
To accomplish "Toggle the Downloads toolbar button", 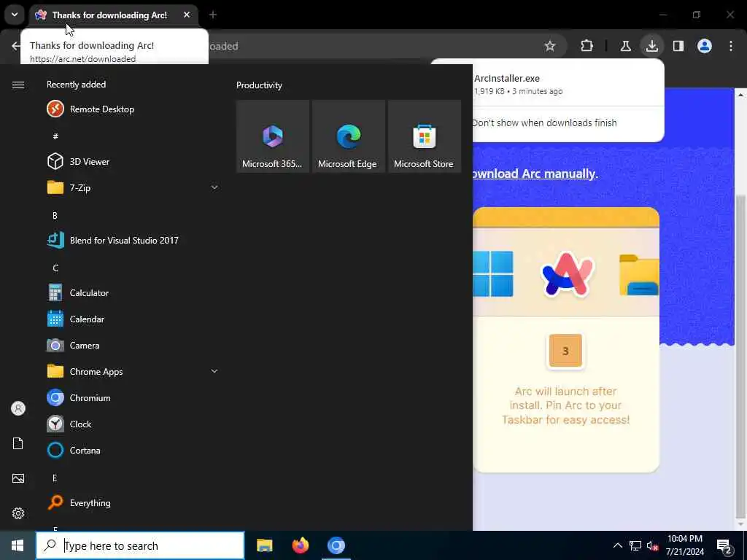I will [651, 46].
